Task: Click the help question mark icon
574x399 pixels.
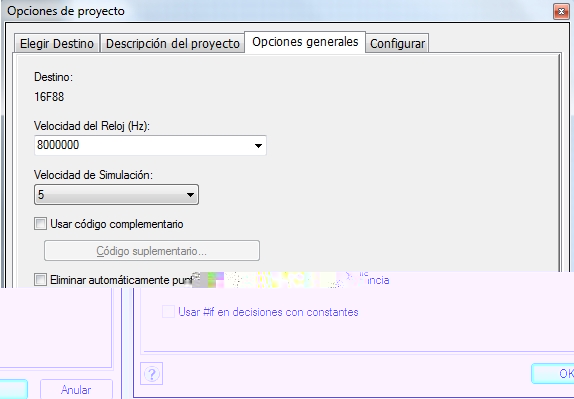Action: [152, 374]
